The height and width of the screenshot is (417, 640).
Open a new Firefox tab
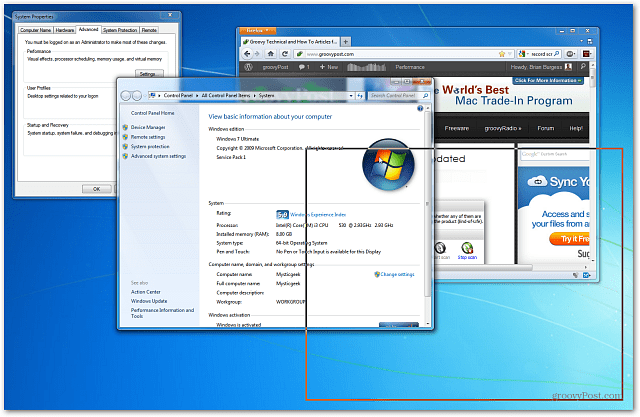pyautogui.click(x=345, y=42)
